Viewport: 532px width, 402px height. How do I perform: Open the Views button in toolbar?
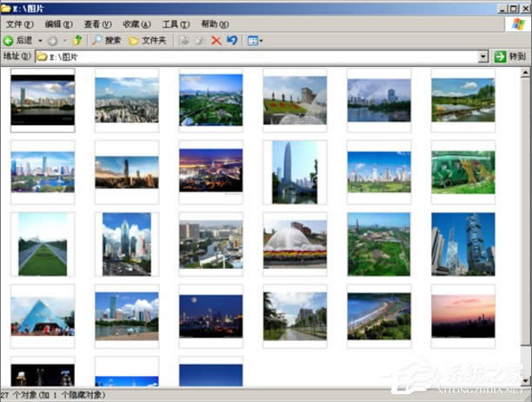click(x=253, y=40)
